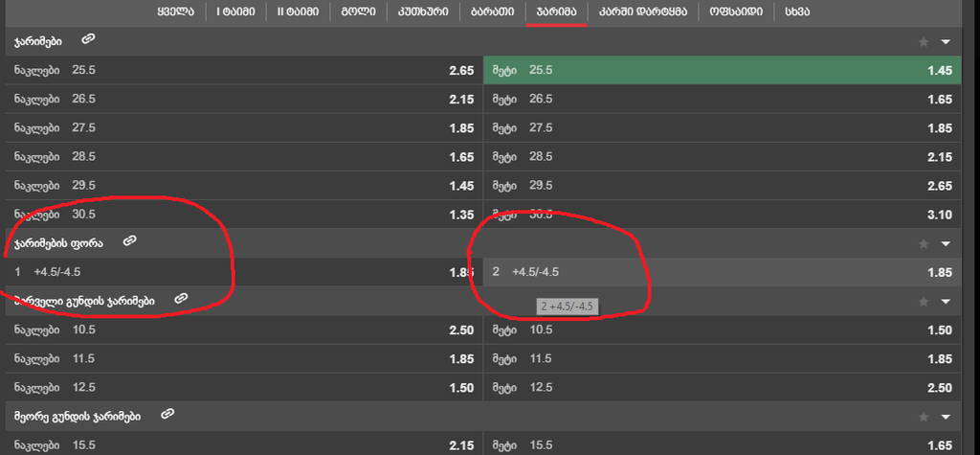980x455 pixels.
Task: Pick მეტი 15.5 at odds 1.65
Action: point(723,444)
